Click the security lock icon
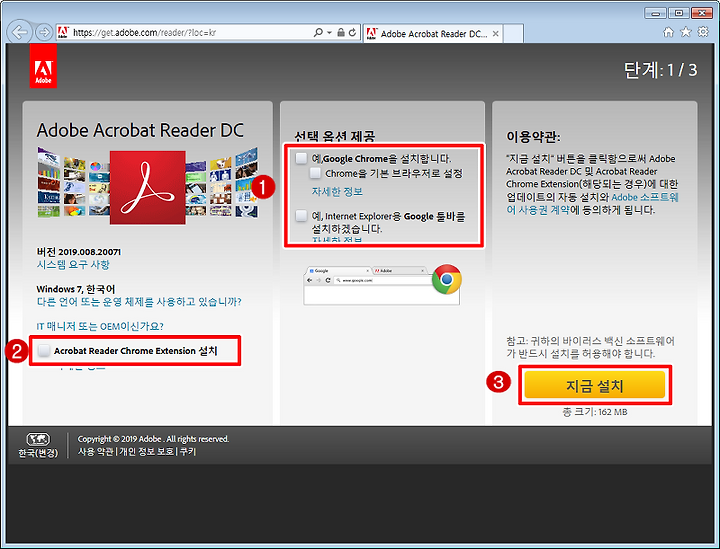This screenshot has width=720, height=549. [x=341, y=33]
